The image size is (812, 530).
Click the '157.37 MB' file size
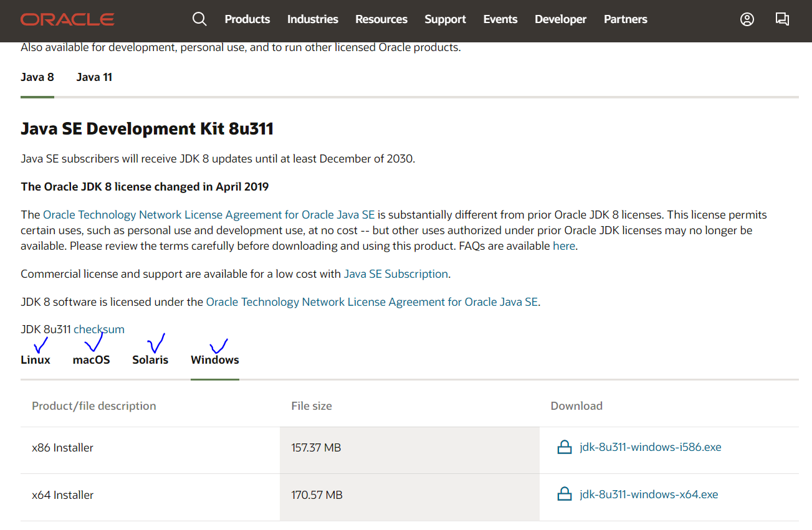316,448
